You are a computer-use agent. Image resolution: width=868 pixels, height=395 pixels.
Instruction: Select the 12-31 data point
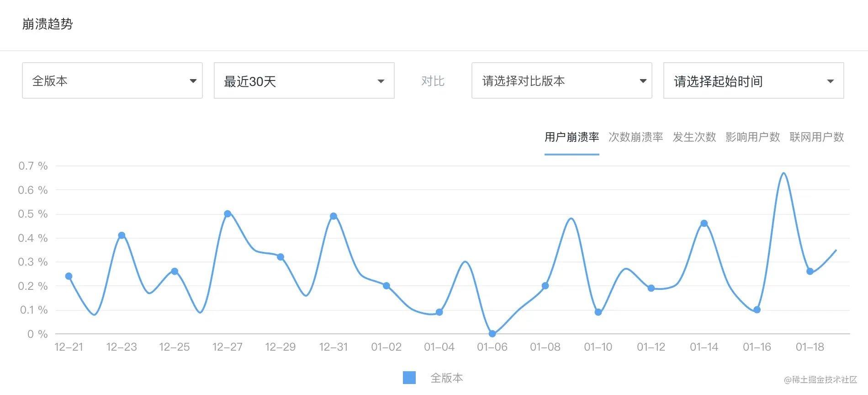[x=333, y=216]
